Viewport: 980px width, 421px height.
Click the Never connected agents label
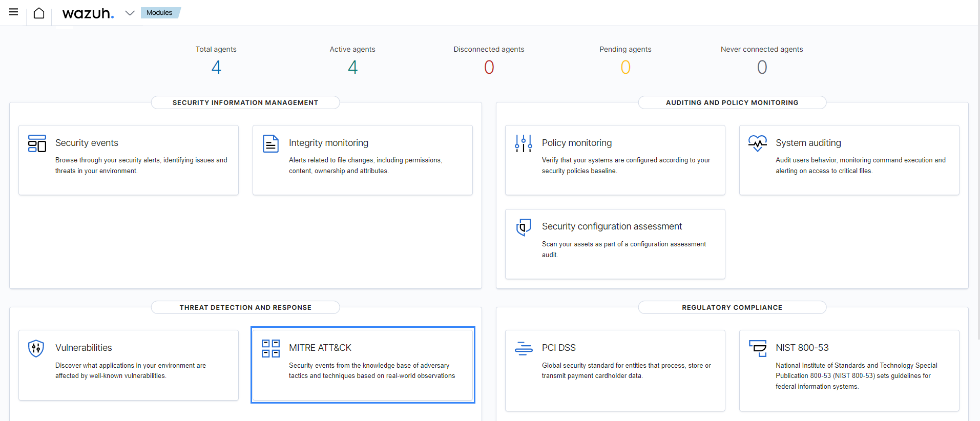[x=762, y=49]
